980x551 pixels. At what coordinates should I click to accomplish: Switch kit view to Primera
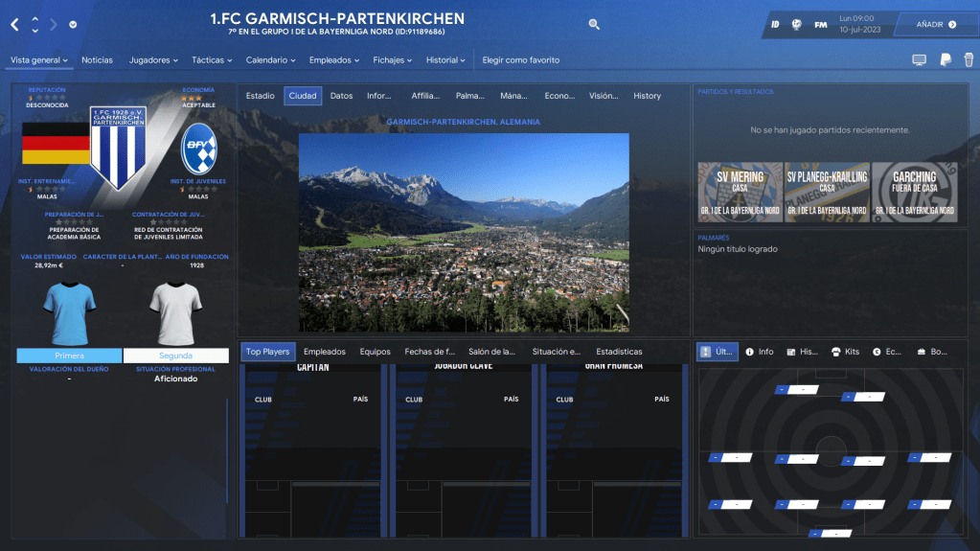[x=69, y=356]
